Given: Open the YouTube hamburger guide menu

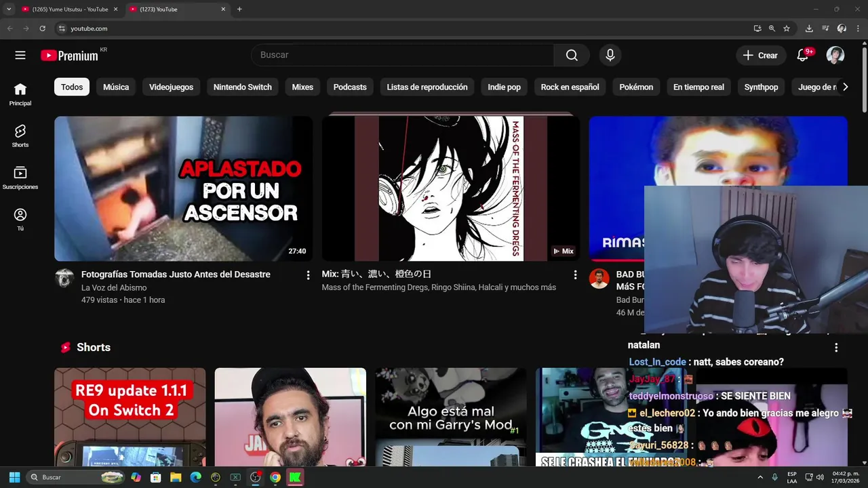Looking at the screenshot, I should tap(20, 56).
